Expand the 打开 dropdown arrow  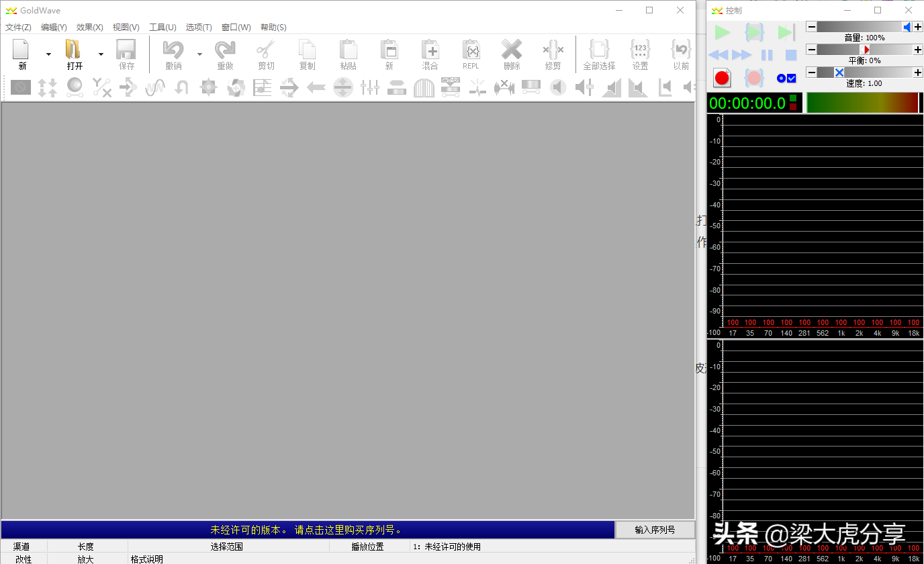coord(101,54)
